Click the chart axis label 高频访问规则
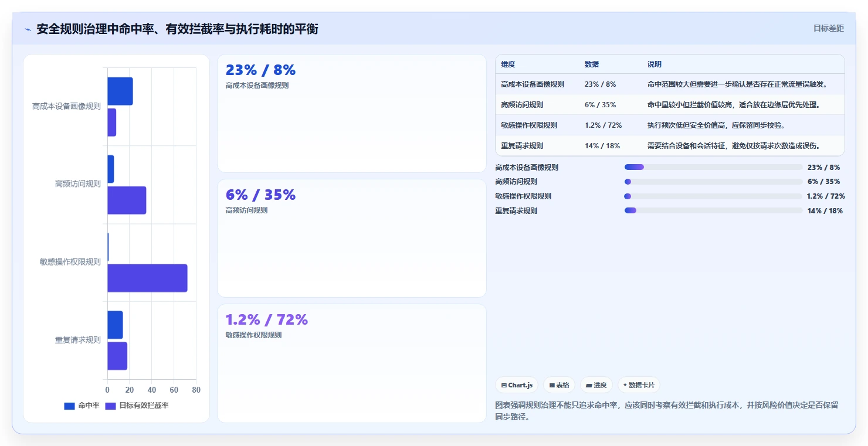868x446 pixels. pyautogui.click(x=78, y=184)
